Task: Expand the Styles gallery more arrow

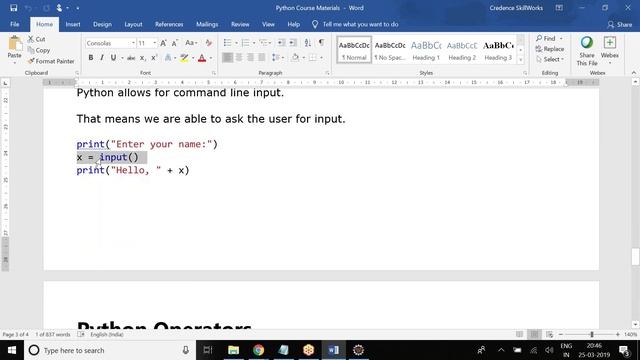Action: coord(520,60)
